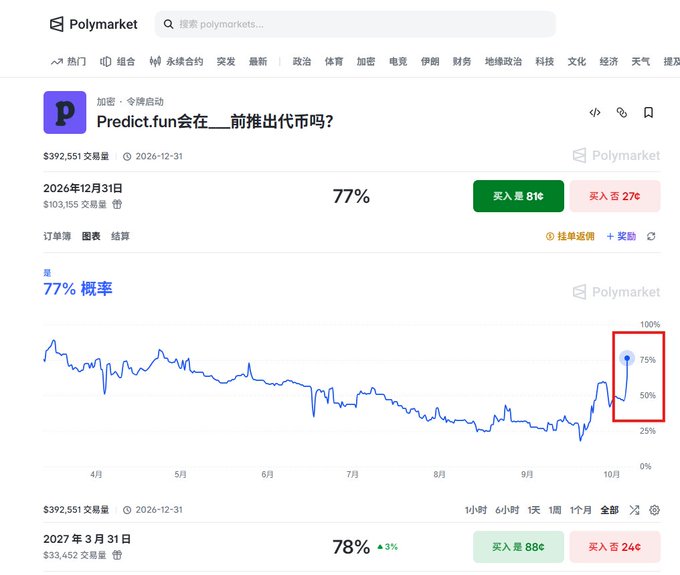Click the copy link icon

click(621, 113)
